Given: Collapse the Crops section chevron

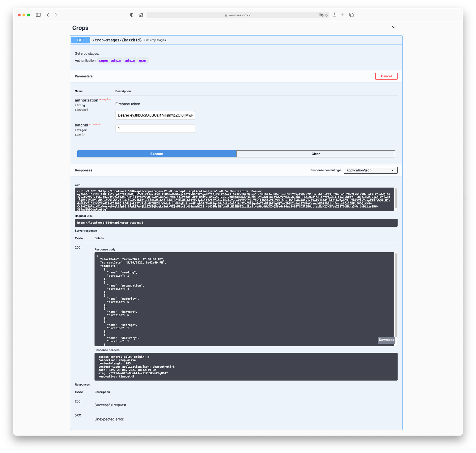Looking at the screenshot, I should point(394,27).
